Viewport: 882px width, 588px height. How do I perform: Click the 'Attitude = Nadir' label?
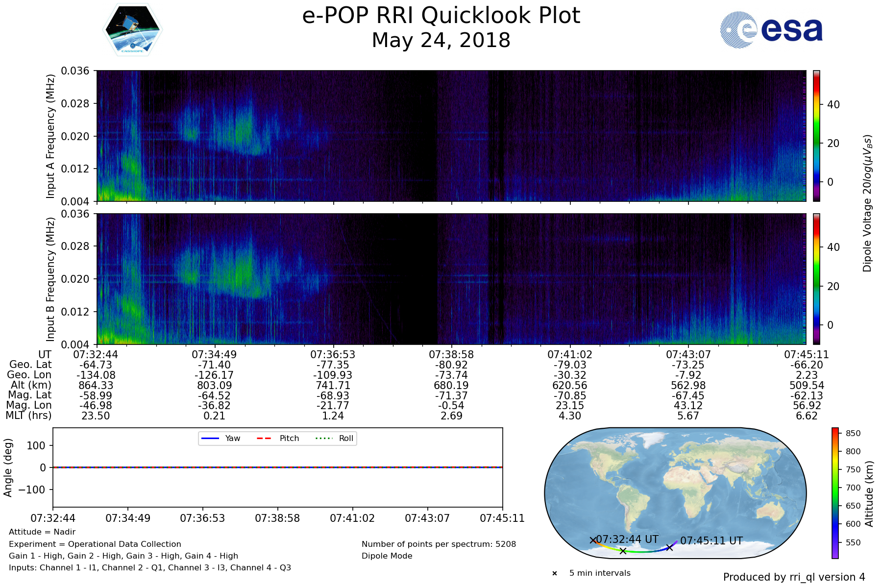[x=42, y=532]
